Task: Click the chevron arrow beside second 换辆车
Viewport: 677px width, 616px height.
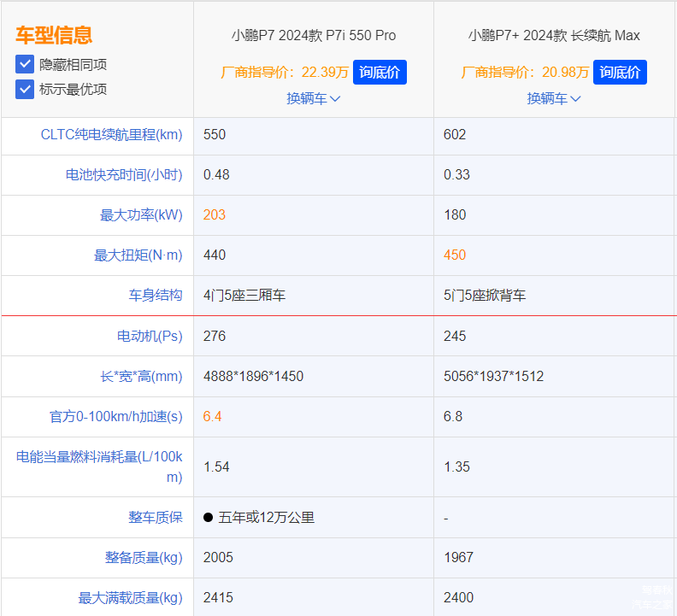Action: coord(575,98)
